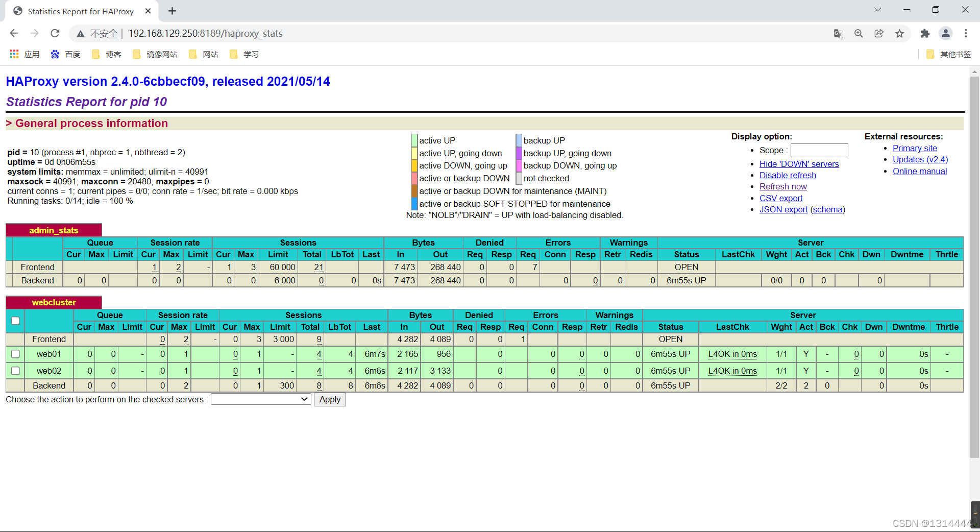Click the not-secure warning icon
The image size is (980, 532).
click(x=81, y=34)
